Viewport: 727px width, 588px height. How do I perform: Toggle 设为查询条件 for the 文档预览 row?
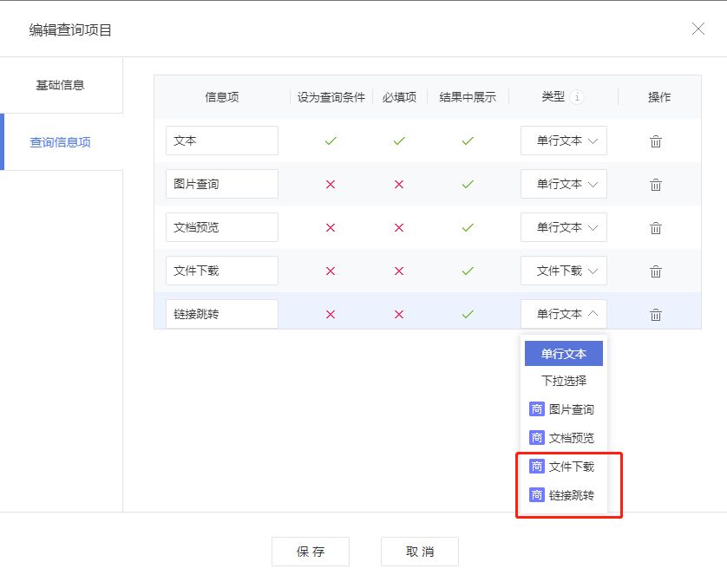click(331, 227)
